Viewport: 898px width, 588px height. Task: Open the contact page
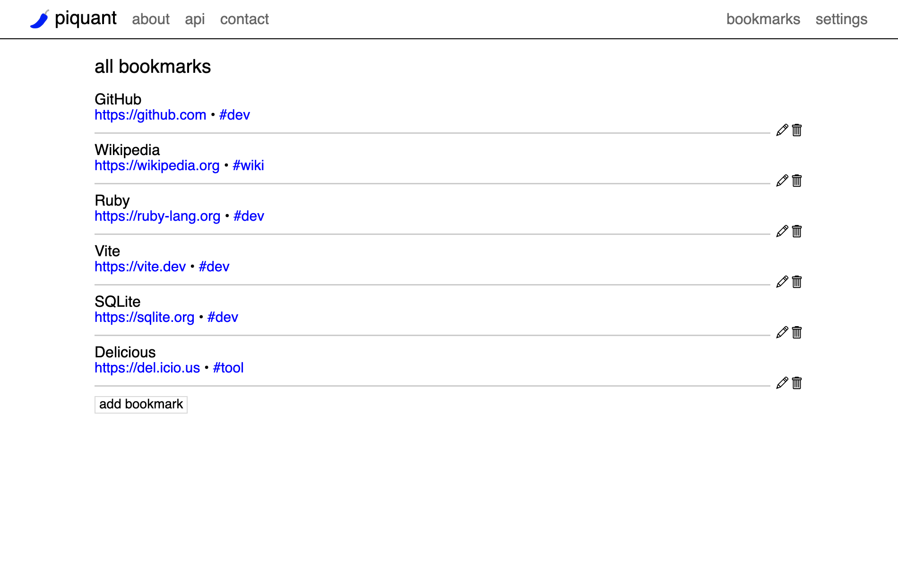click(244, 19)
